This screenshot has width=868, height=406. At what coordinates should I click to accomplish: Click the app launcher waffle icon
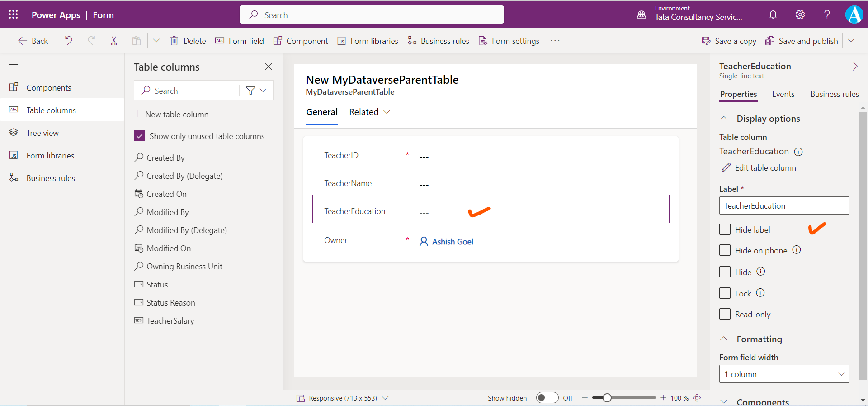pos(13,14)
